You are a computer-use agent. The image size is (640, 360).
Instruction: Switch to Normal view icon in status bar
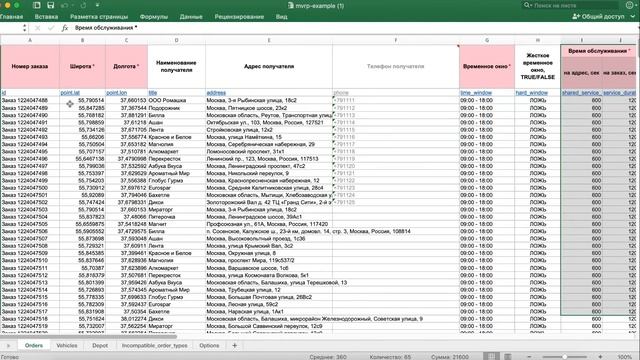(x=491, y=356)
